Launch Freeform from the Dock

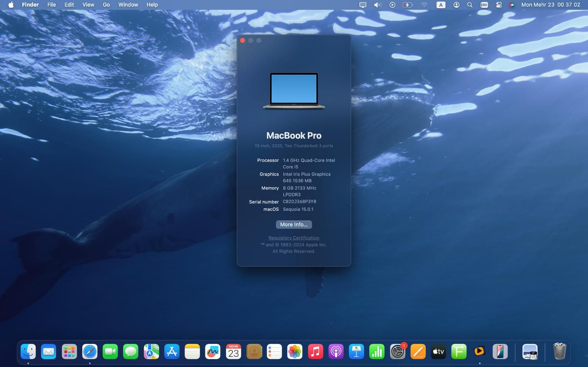[x=213, y=351]
